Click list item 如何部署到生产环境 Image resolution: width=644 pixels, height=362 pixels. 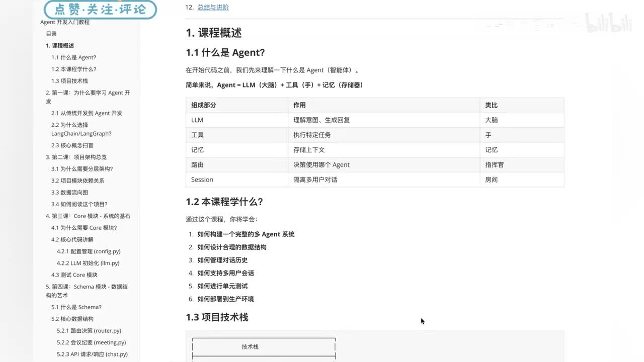click(x=226, y=299)
